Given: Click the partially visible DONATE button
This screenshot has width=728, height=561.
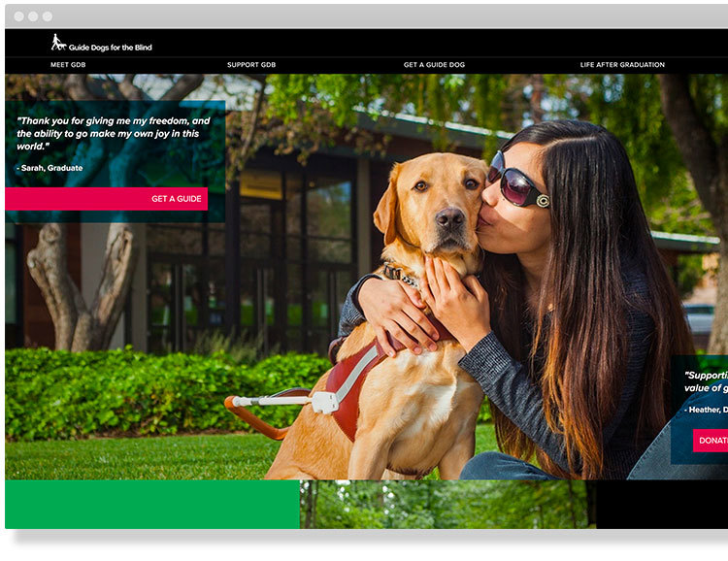Looking at the screenshot, I should [711, 441].
